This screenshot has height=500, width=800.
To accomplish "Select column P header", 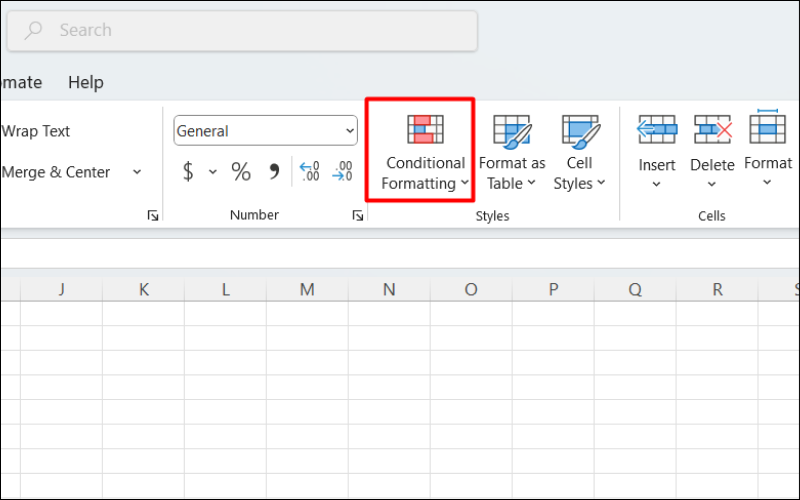I will click(x=553, y=289).
